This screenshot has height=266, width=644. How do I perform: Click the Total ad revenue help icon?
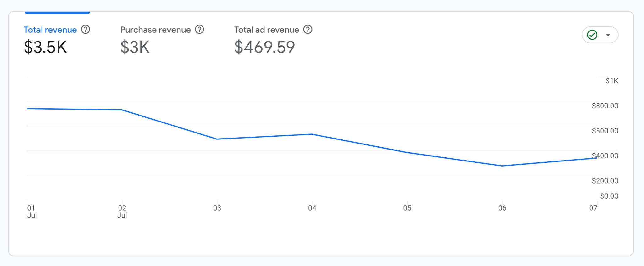[x=308, y=30]
